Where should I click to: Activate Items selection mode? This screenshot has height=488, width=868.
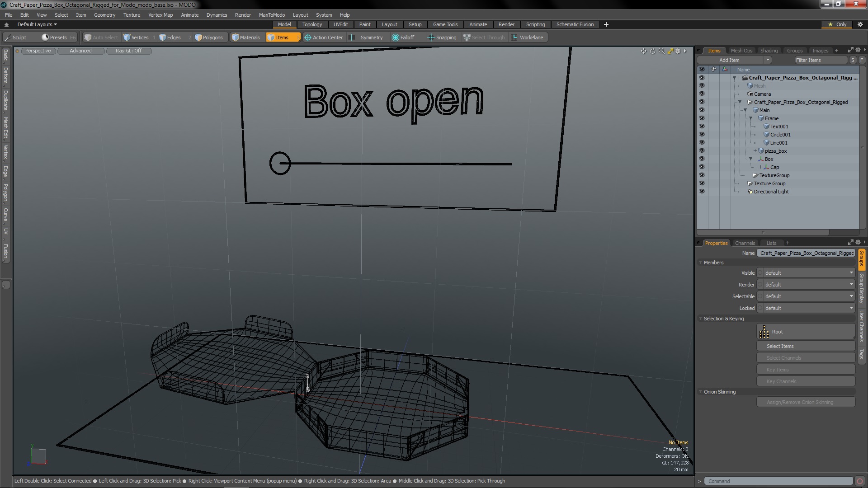click(283, 38)
